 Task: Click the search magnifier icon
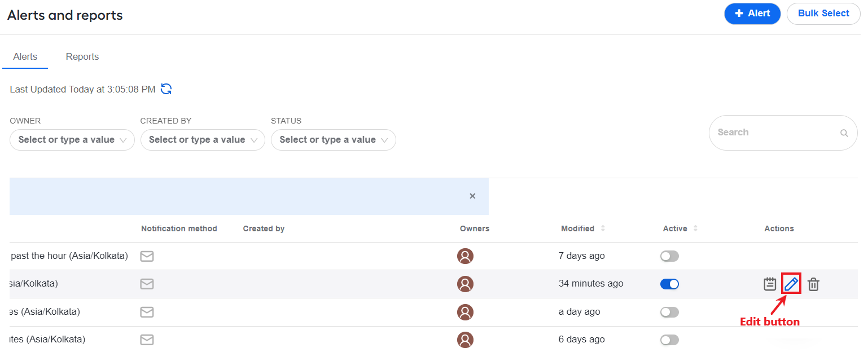coord(844,133)
